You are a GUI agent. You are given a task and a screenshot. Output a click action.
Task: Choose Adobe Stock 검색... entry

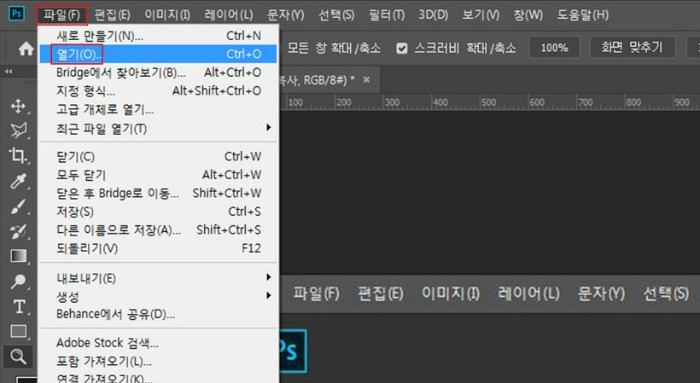(158, 343)
